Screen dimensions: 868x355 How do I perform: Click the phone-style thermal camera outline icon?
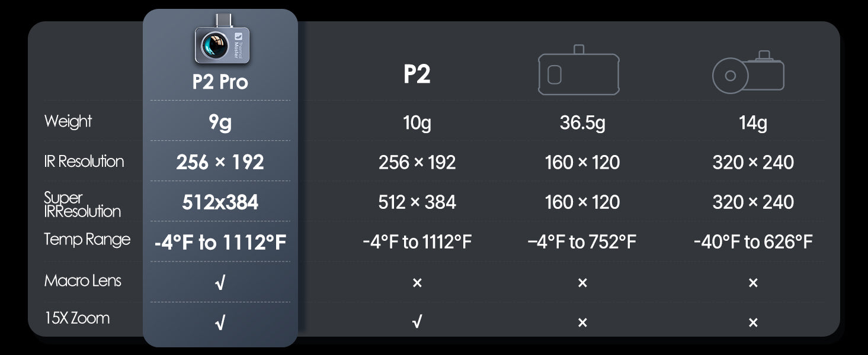(578, 72)
